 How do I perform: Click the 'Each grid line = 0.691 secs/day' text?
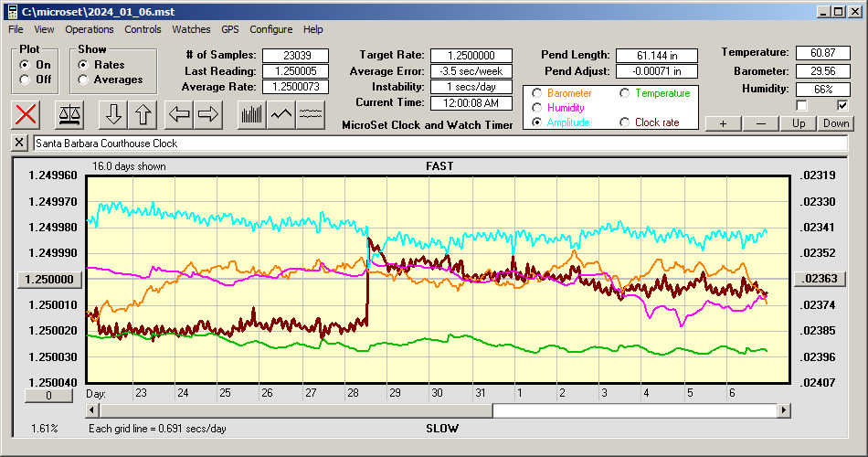157,428
